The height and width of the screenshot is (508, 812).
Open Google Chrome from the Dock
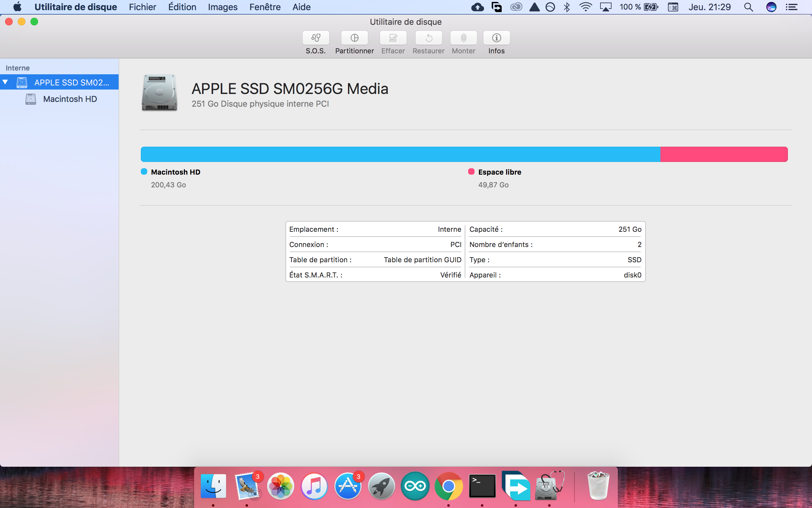click(449, 486)
